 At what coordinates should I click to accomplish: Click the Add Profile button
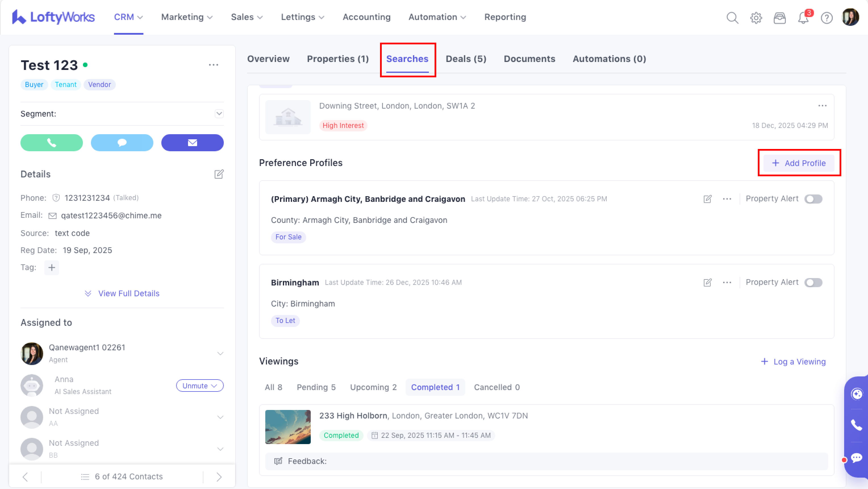pyautogui.click(x=799, y=163)
